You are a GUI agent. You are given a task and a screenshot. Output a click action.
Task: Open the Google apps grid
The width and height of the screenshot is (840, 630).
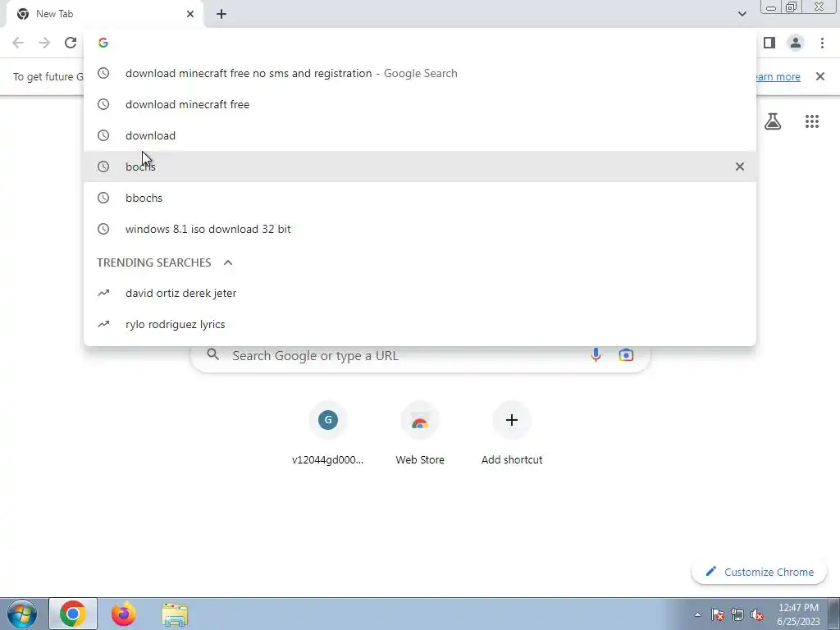(812, 121)
